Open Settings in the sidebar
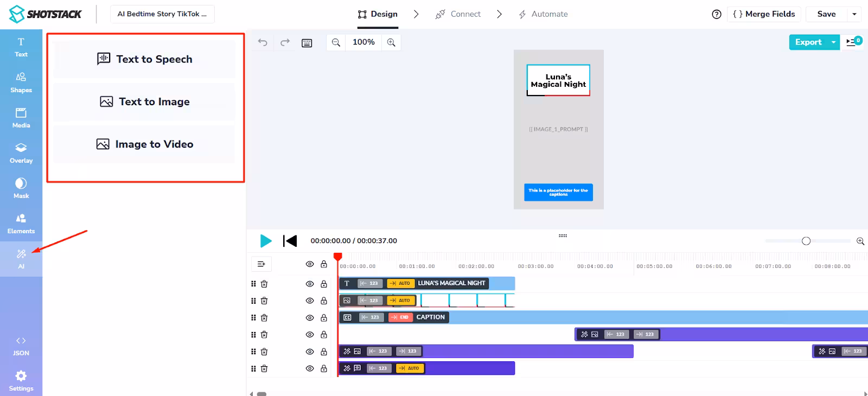Viewport: 868px width, 396px height. [21, 381]
